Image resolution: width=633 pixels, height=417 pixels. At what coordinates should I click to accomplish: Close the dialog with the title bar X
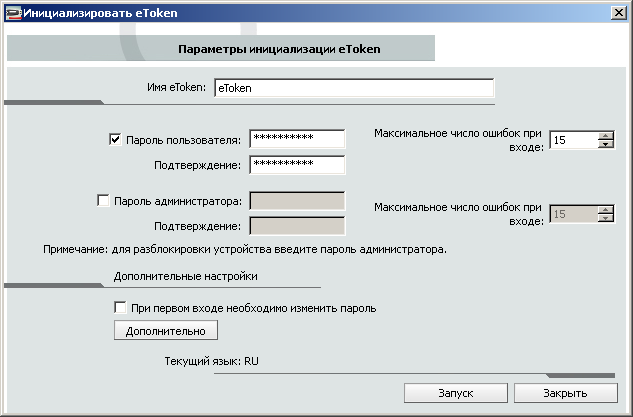coord(619,11)
